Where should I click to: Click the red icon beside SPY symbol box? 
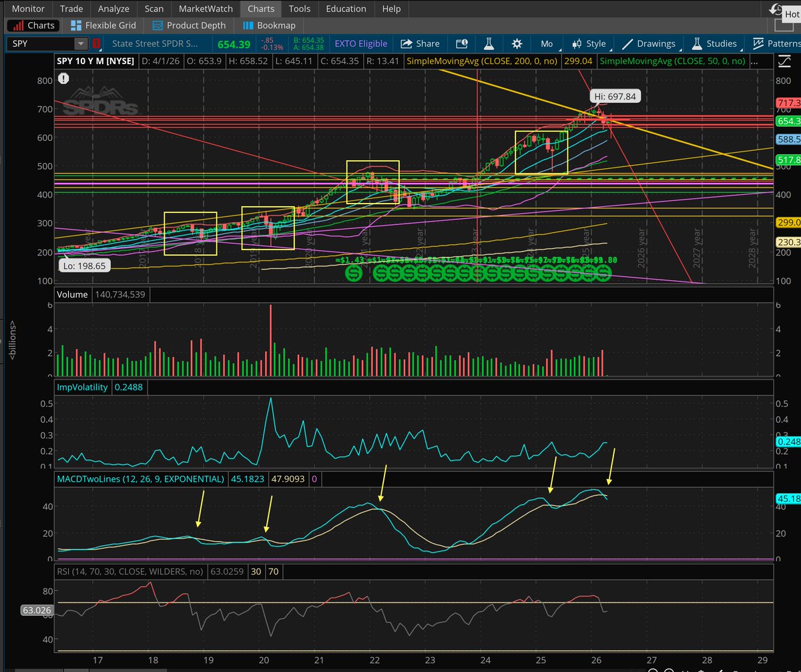coord(97,44)
